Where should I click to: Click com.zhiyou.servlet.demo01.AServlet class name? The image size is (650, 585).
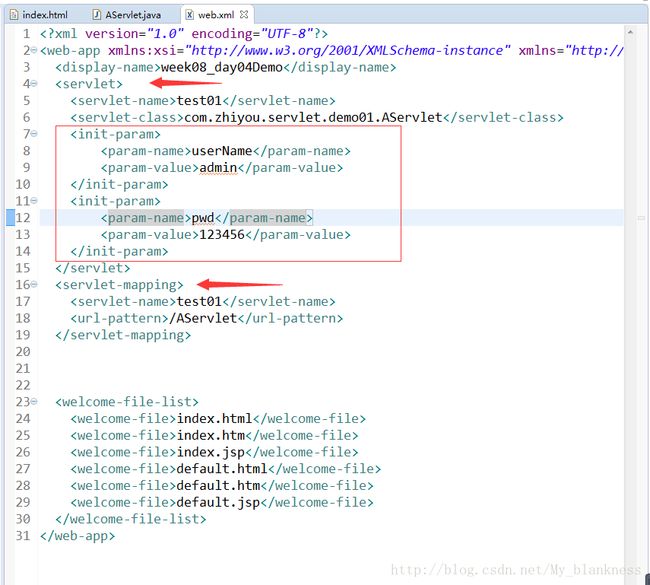click(x=313, y=117)
